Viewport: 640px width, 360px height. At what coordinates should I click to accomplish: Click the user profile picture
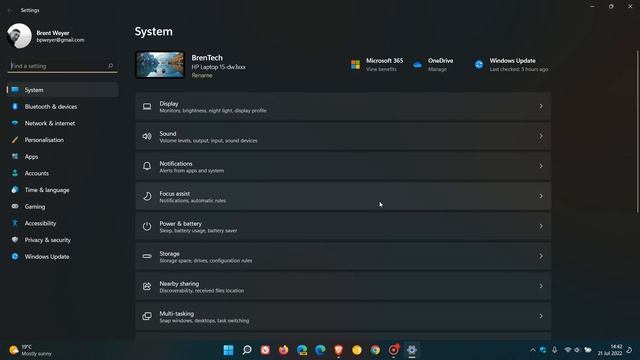19,36
